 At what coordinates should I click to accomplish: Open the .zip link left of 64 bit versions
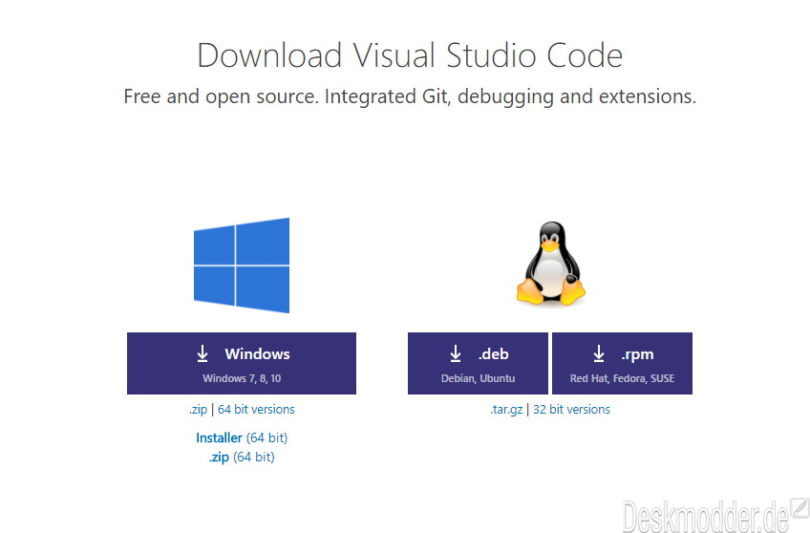click(199, 409)
